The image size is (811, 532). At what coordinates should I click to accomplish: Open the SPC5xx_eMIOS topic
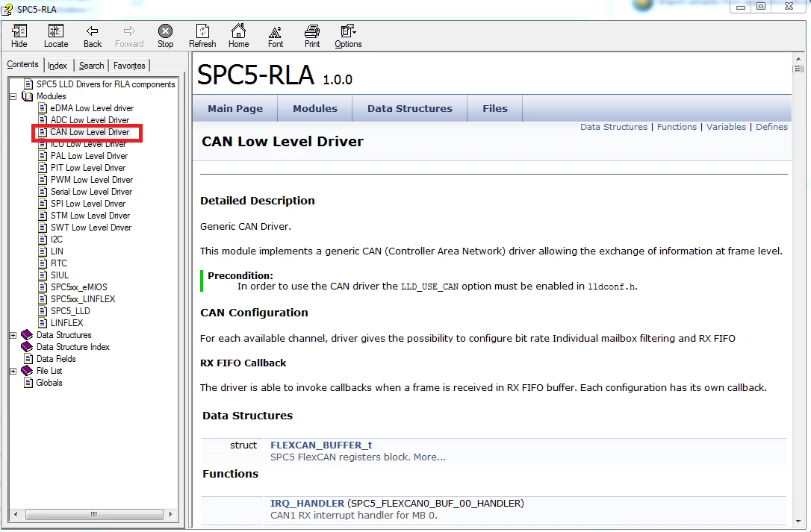pyautogui.click(x=78, y=287)
